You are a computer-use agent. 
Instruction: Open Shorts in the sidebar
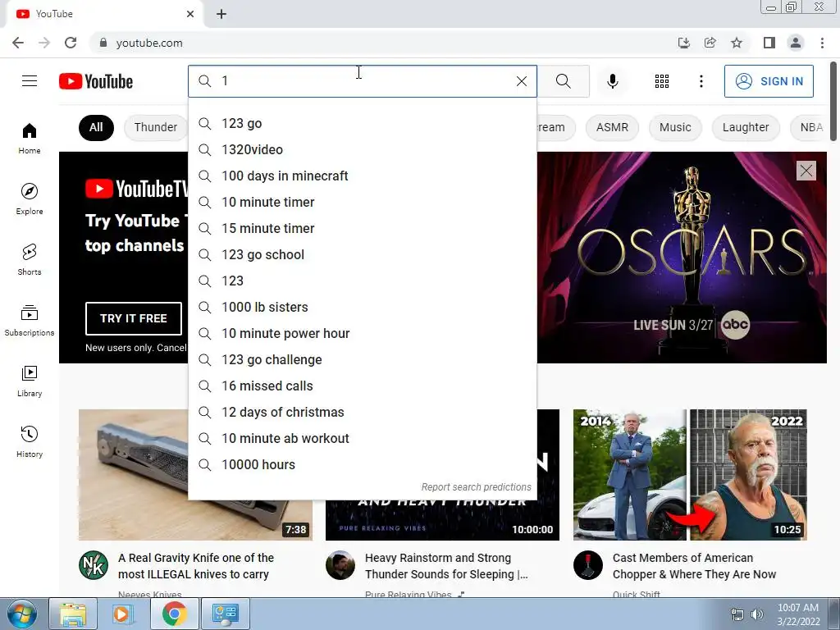point(30,259)
